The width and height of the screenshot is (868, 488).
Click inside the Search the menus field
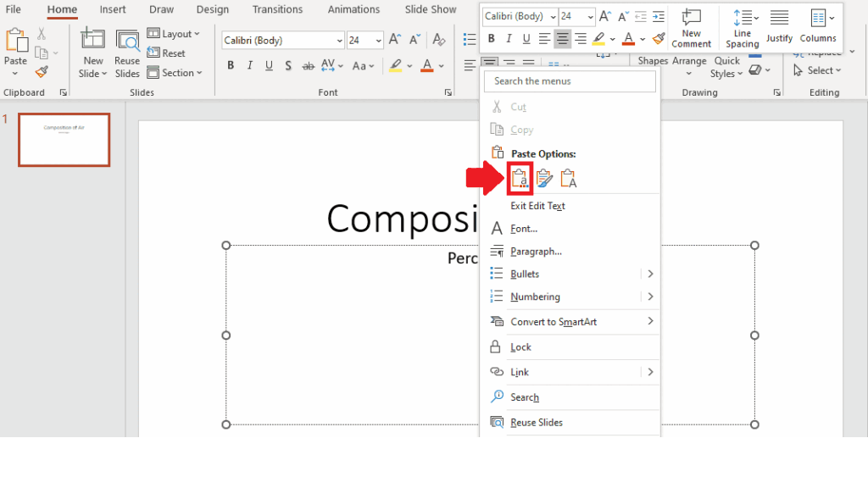[x=570, y=80]
